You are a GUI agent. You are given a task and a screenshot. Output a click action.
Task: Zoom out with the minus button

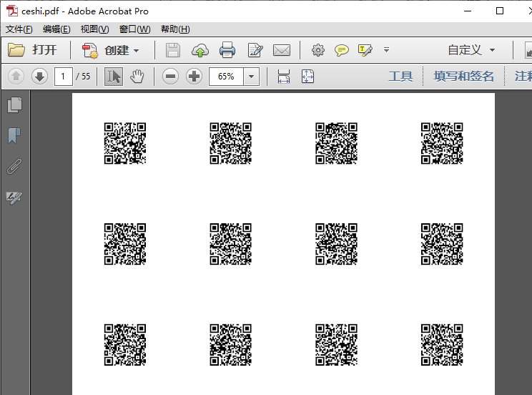170,76
